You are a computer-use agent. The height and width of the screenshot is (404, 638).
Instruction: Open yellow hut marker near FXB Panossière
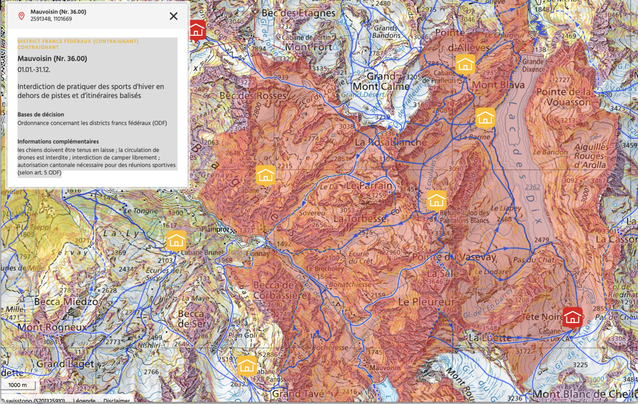pyautogui.click(x=247, y=366)
